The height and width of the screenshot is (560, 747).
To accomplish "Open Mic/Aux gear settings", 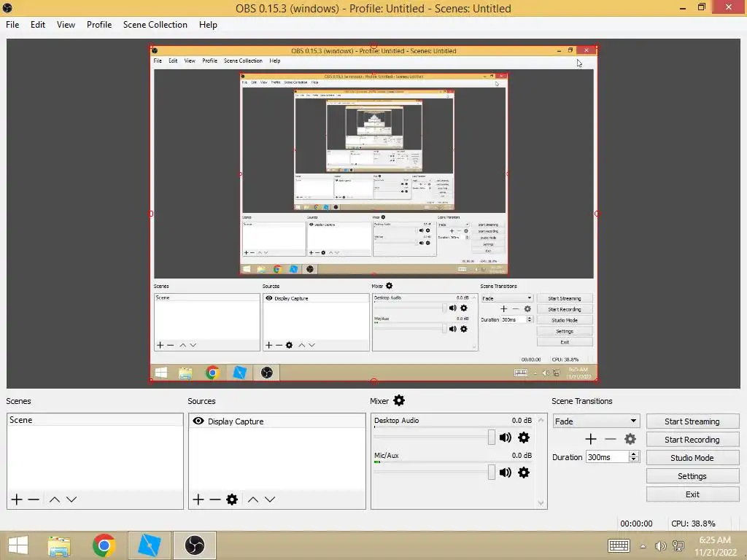I will tap(524, 472).
